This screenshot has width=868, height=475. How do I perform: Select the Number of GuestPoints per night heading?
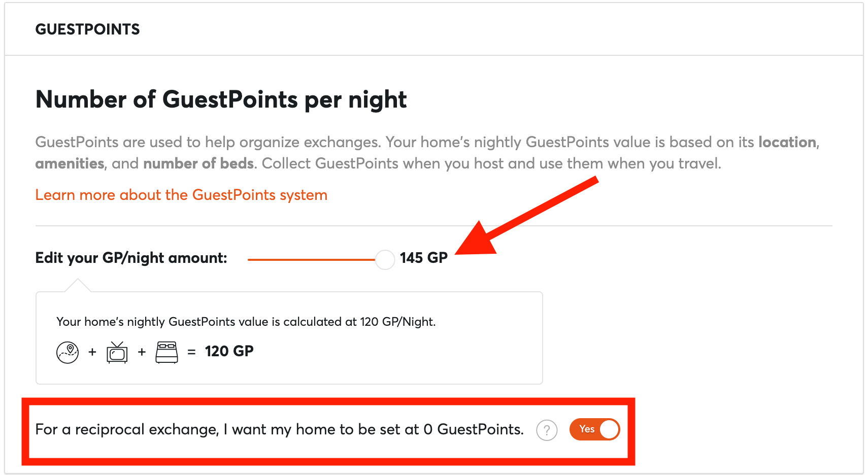click(x=221, y=99)
